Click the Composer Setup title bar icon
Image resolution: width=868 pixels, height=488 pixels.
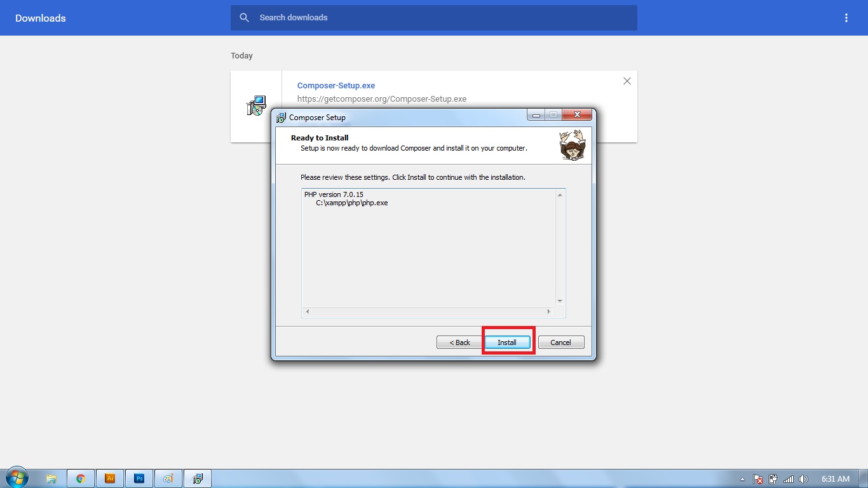click(281, 117)
